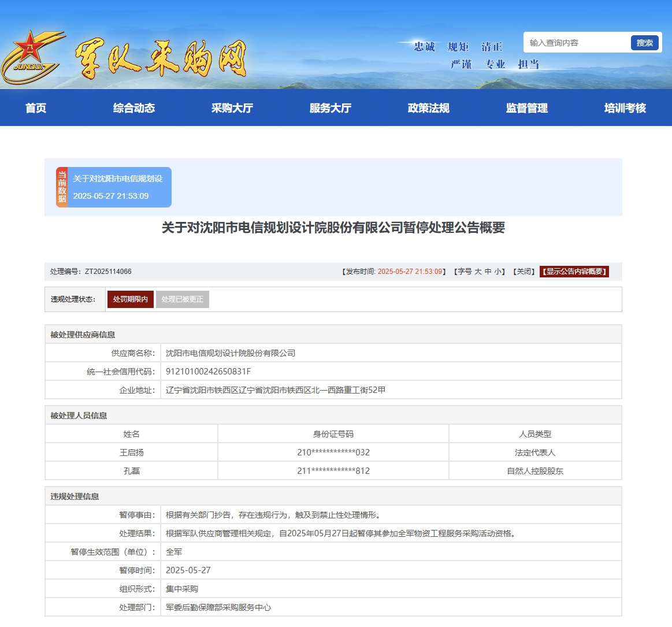Click the publish time 2025-05-27 21:53:09 in the 发布时间 bar

tap(410, 271)
